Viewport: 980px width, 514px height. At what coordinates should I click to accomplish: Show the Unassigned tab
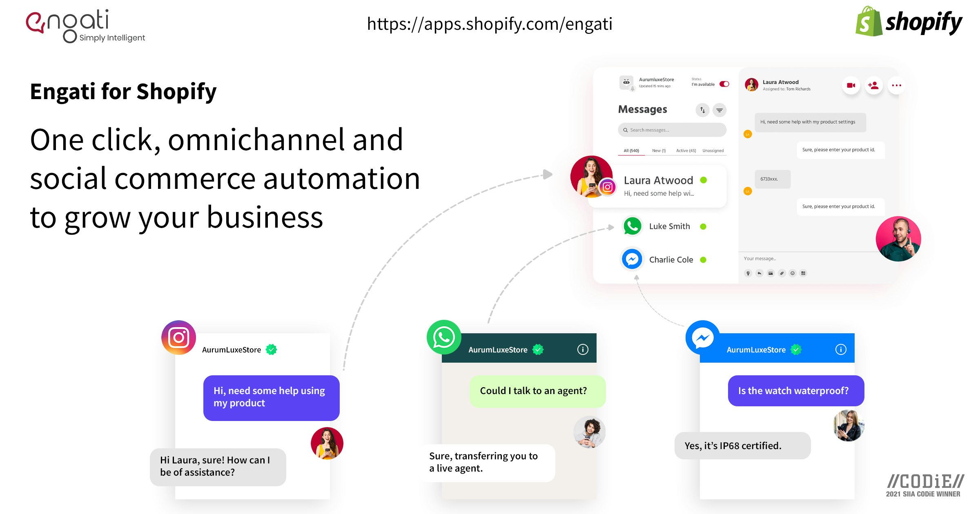coord(713,151)
